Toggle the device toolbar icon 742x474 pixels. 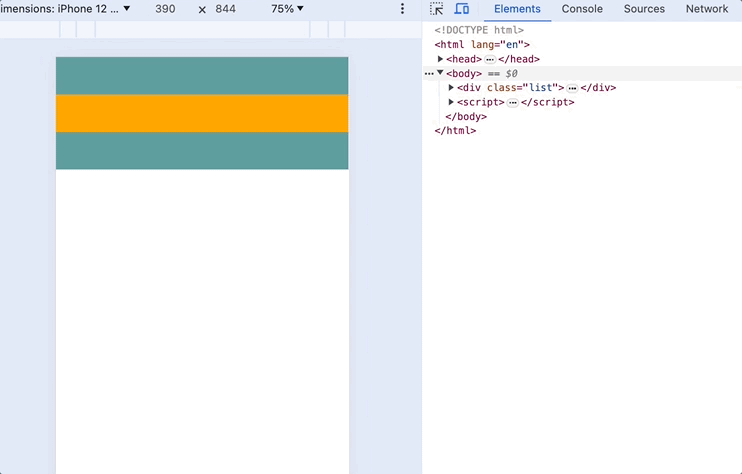click(x=461, y=9)
